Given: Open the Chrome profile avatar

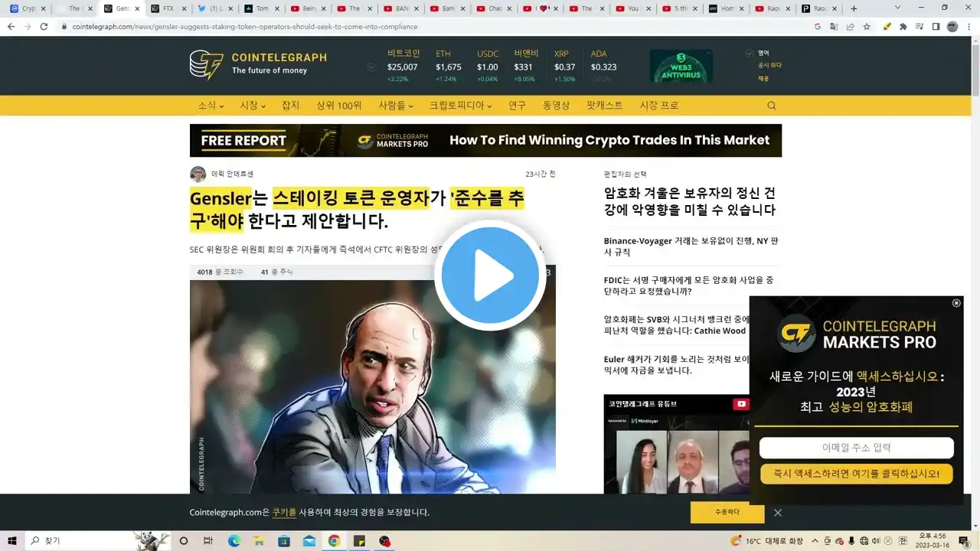Looking at the screenshot, I should (x=952, y=26).
